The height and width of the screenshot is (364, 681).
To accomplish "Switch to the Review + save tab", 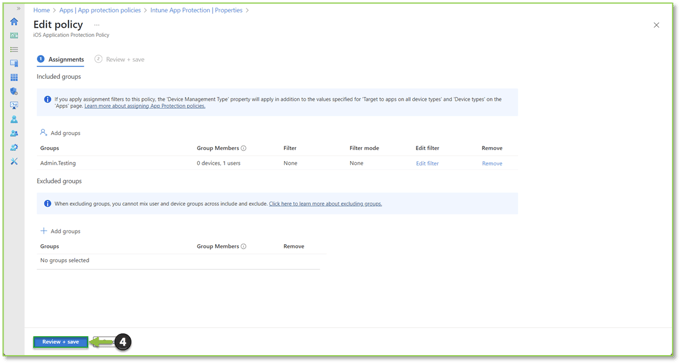I will pos(120,60).
